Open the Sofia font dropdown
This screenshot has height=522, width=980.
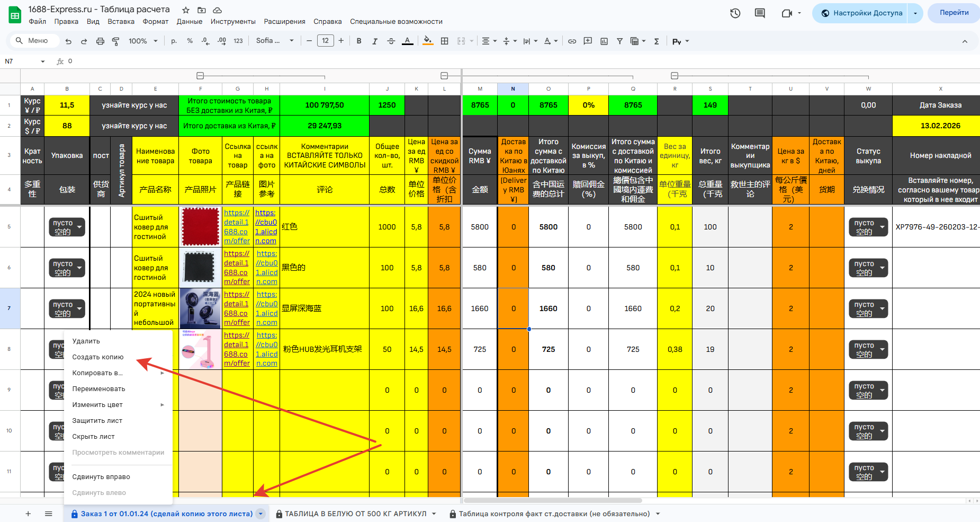click(274, 41)
